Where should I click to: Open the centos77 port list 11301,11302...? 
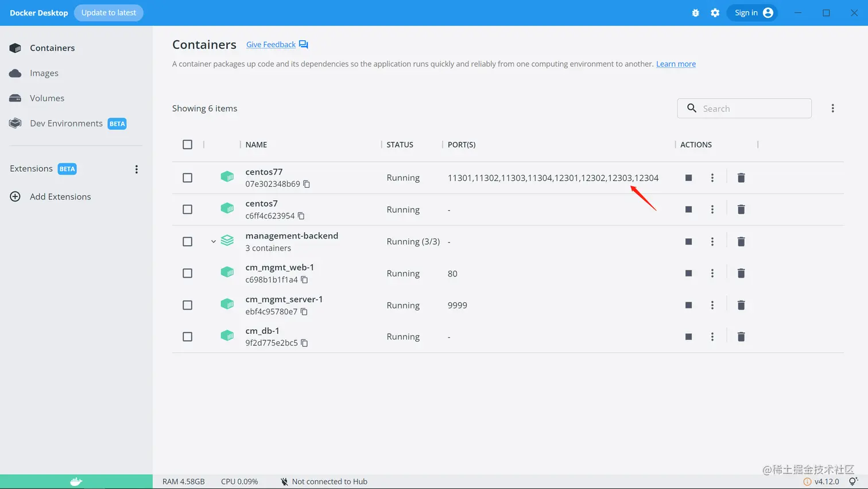553,178
